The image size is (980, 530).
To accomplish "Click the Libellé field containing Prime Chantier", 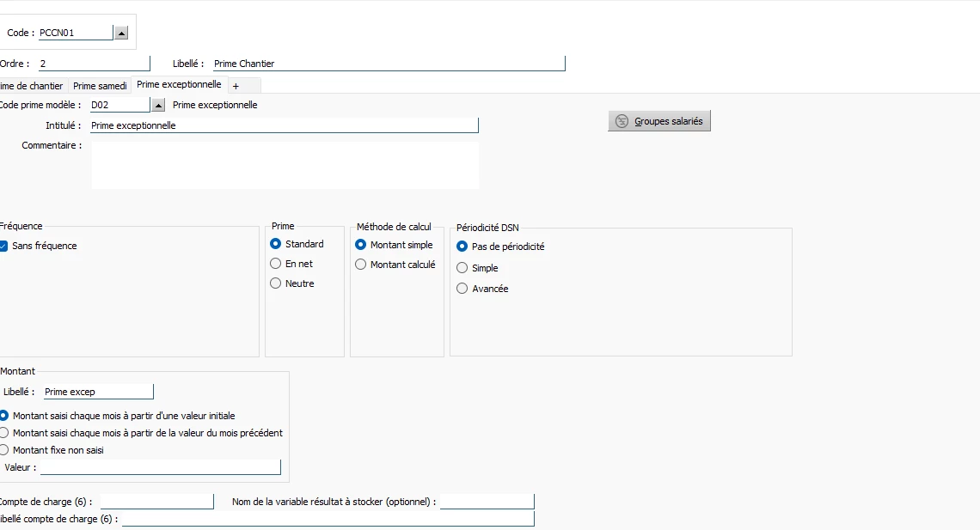I will click(x=389, y=64).
